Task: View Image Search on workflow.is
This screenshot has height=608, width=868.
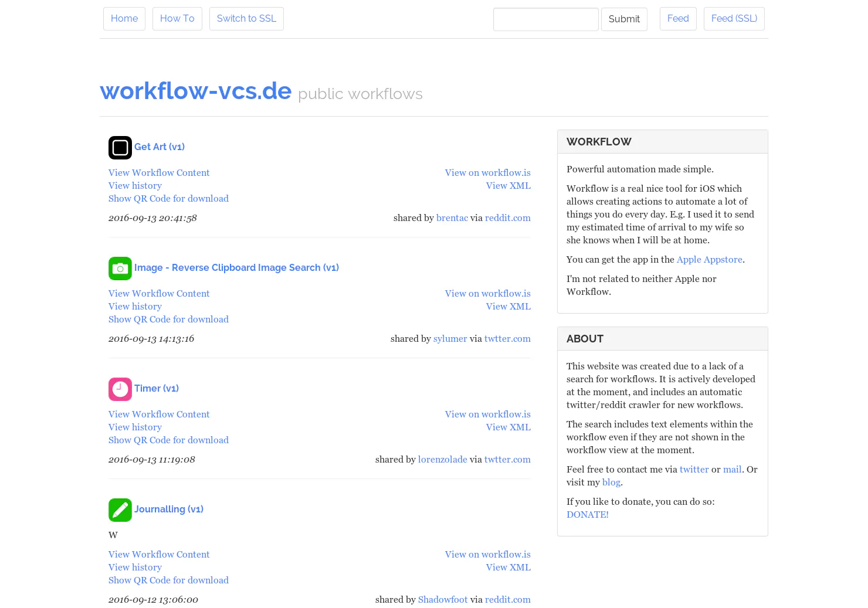Action: [x=488, y=293]
